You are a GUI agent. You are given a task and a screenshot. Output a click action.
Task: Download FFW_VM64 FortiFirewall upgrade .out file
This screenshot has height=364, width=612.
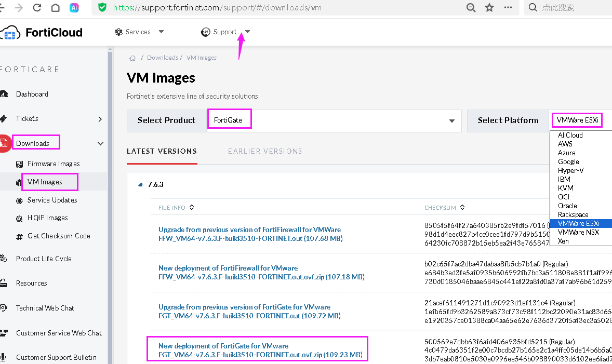250,234
